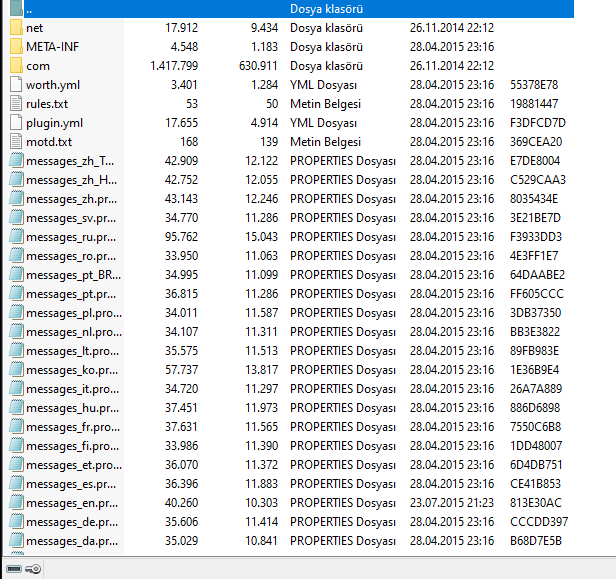Select the motd.txt file name

click(x=49, y=142)
